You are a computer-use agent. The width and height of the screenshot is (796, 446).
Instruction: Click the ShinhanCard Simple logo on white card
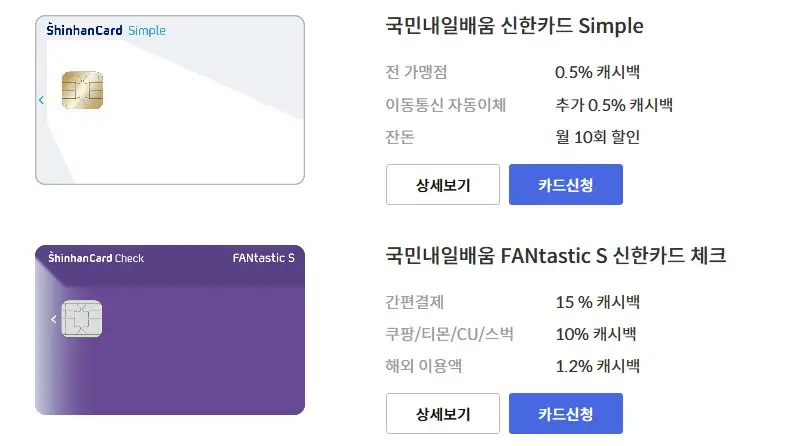click(x=106, y=30)
